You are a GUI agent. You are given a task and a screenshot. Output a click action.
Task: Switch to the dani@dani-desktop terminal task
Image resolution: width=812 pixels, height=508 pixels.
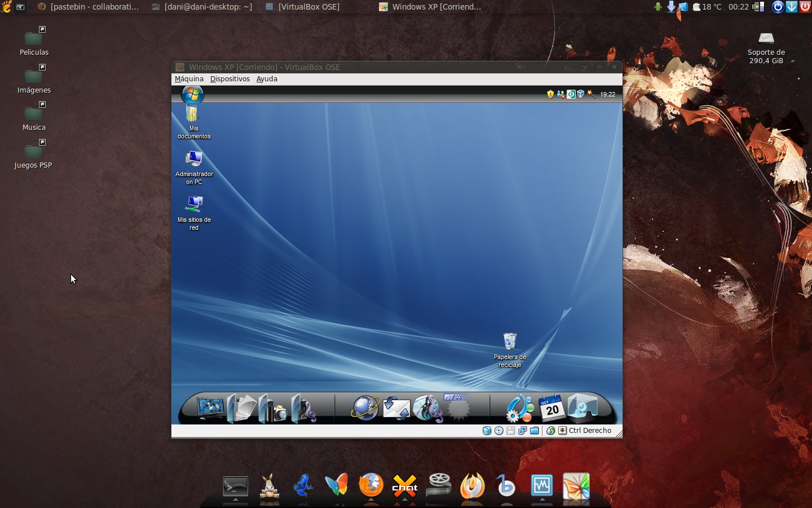click(202, 7)
